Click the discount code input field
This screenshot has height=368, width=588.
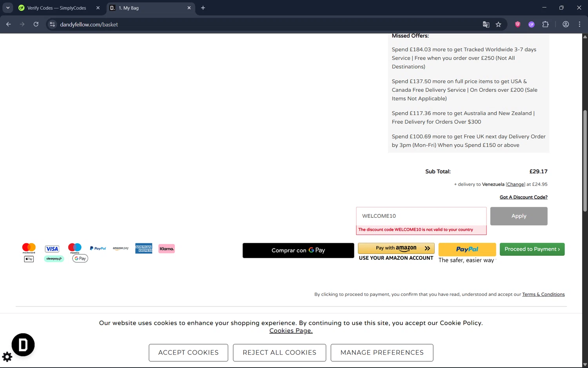tap(421, 216)
